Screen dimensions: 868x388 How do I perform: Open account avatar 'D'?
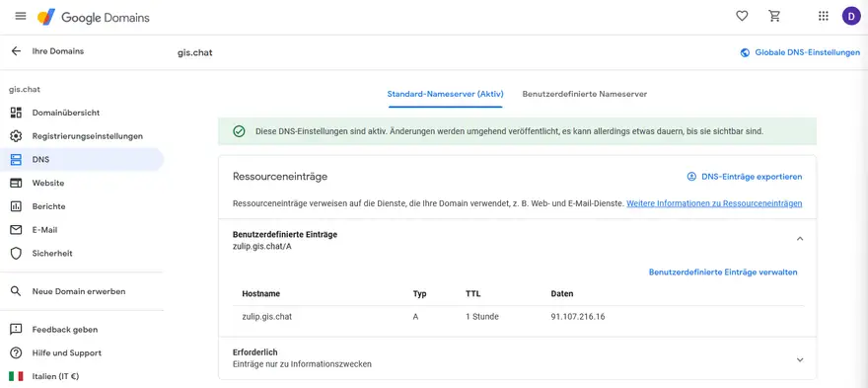pyautogui.click(x=851, y=16)
